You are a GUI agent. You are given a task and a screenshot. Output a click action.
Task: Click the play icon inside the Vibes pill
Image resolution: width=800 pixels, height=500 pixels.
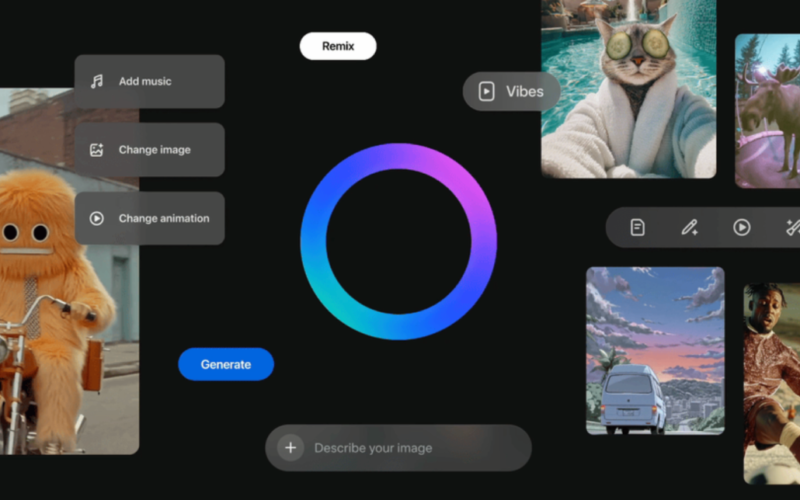click(x=486, y=92)
